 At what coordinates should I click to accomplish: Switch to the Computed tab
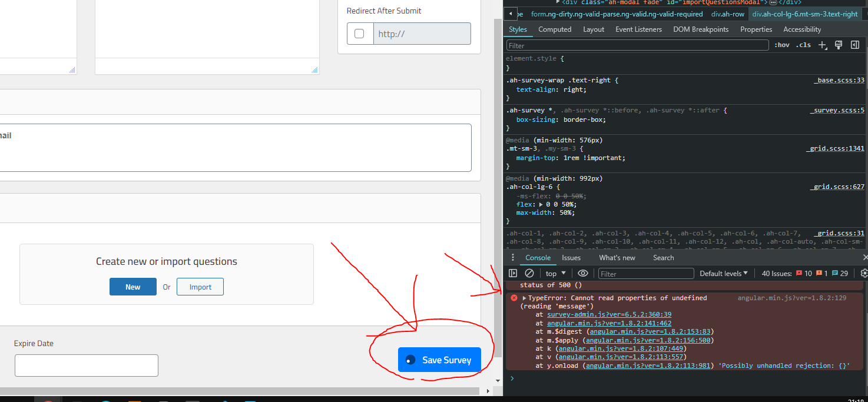555,29
